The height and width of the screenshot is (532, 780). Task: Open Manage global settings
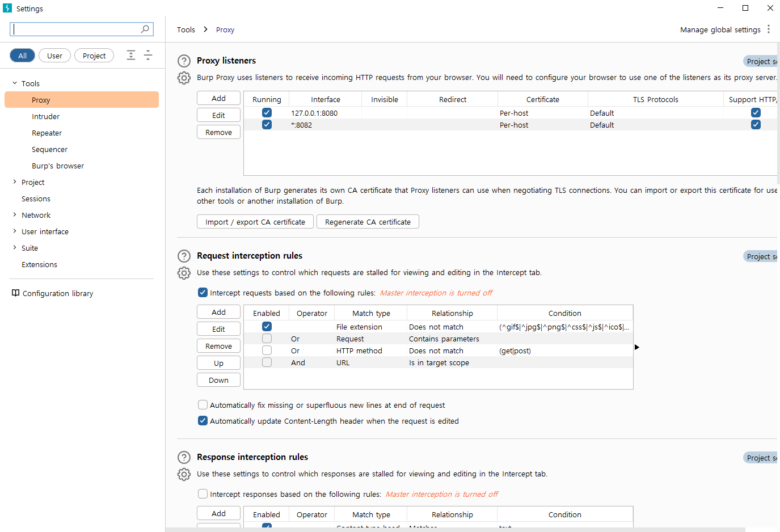[x=720, y=29]
